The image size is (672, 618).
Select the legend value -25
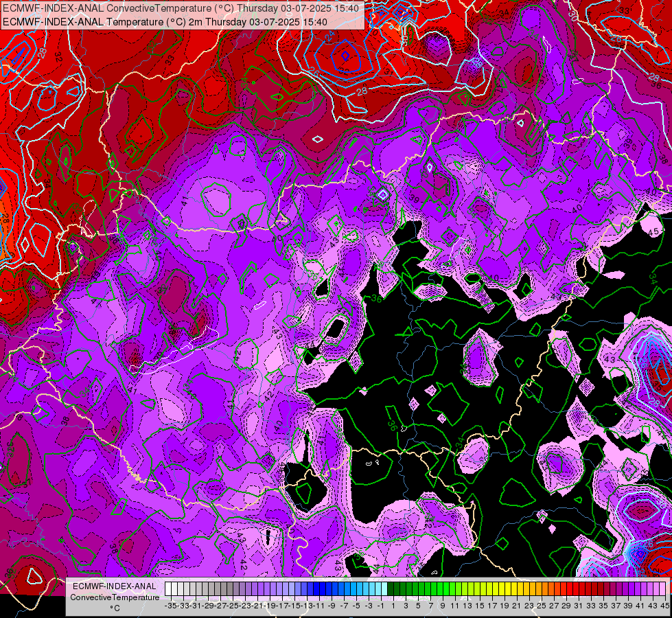point(233,606)
